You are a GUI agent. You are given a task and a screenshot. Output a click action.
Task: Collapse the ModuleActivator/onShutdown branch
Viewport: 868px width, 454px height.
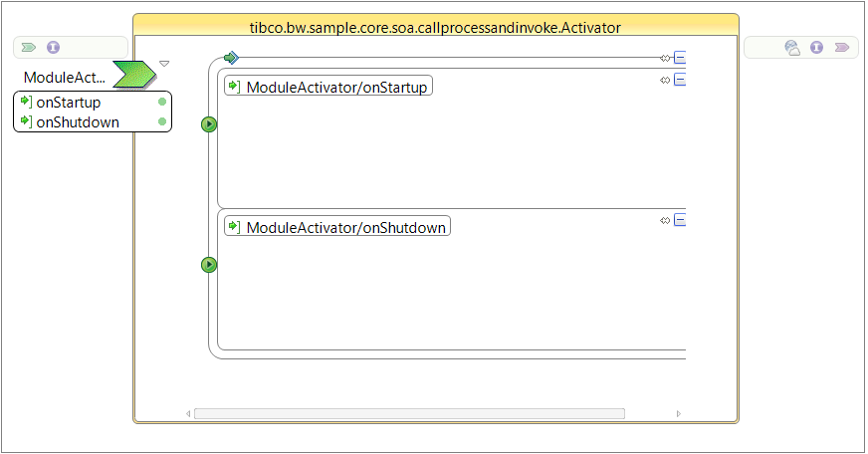pyautogui.click(x=680, y=220)
